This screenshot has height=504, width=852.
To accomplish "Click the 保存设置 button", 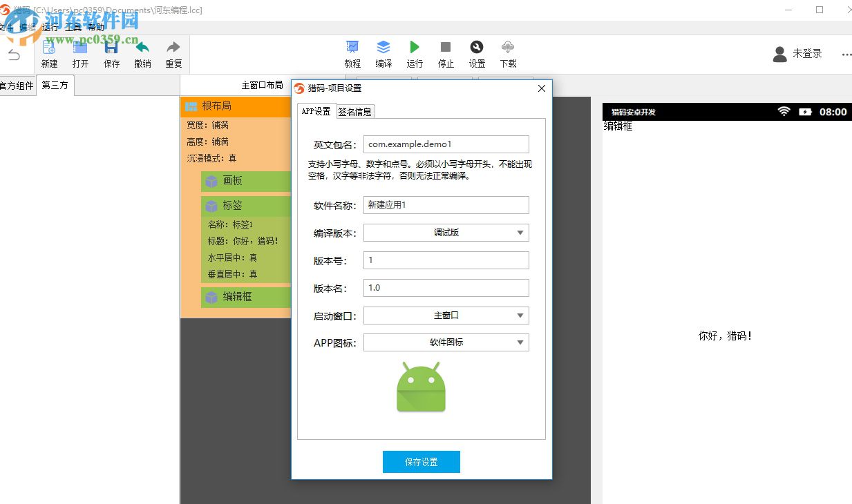I will [421, 462].
